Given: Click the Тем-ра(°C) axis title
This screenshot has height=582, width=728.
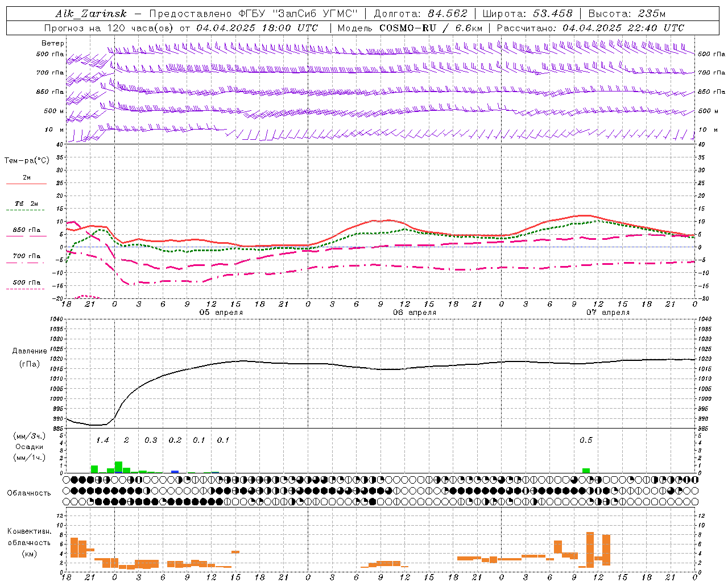Looking at the screenshot, I should pyautogui.click(x=27, y=161).
